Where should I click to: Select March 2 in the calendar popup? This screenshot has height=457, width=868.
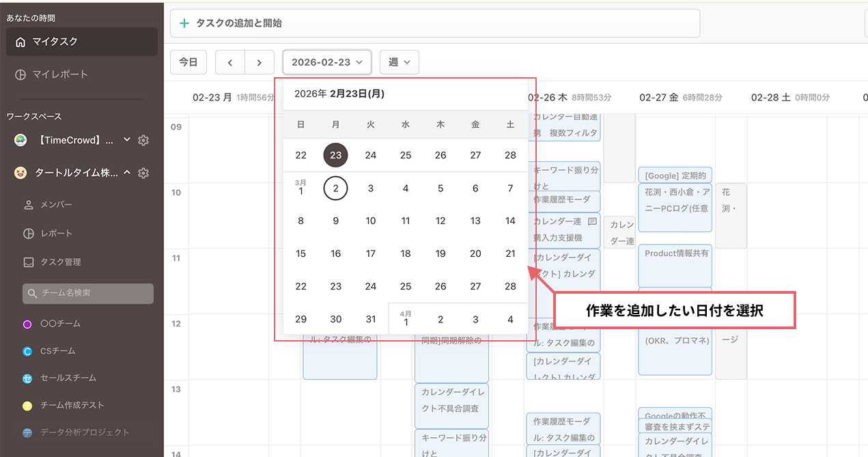tap(335, 188)
